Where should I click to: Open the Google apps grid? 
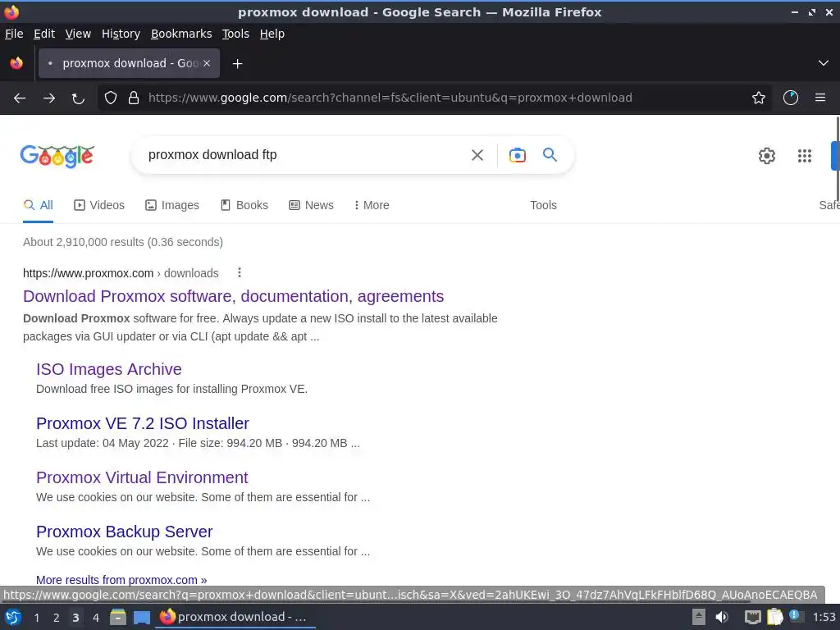click(x=805, y=156)
